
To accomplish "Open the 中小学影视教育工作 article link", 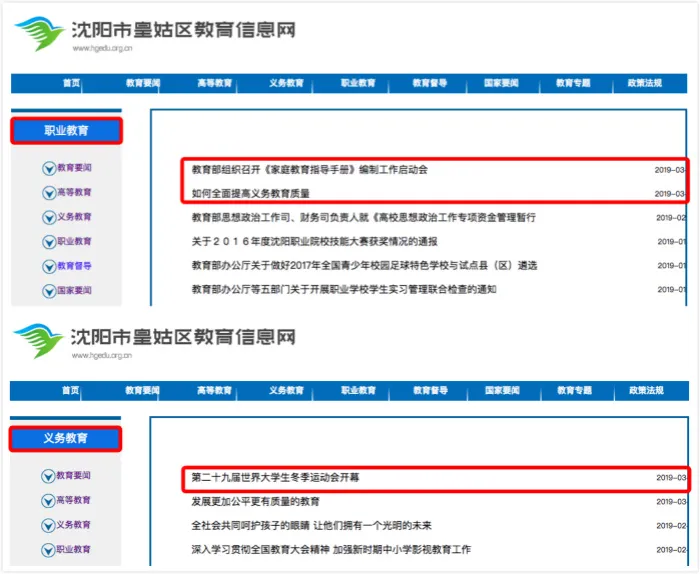I will pos(331,549).
